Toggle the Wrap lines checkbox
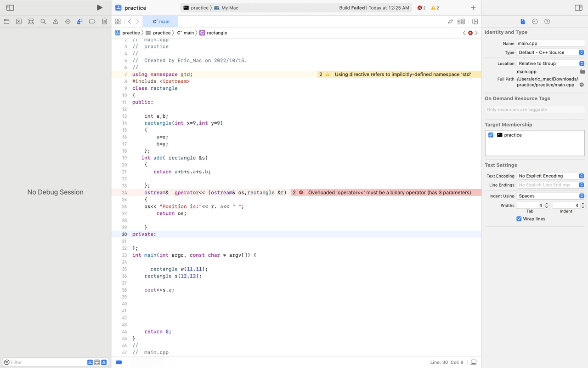Image resolution: width=588 pixels, height=368 pixels. point(519,219)
